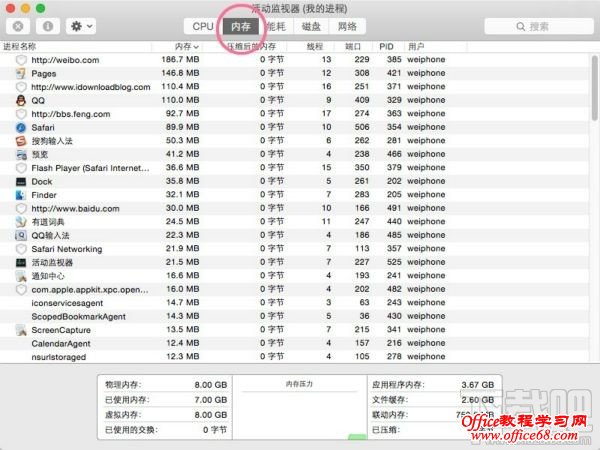Select the iconservicesagent process row
Viewport: 600px width, 450px height.
(x=295, y=303)
